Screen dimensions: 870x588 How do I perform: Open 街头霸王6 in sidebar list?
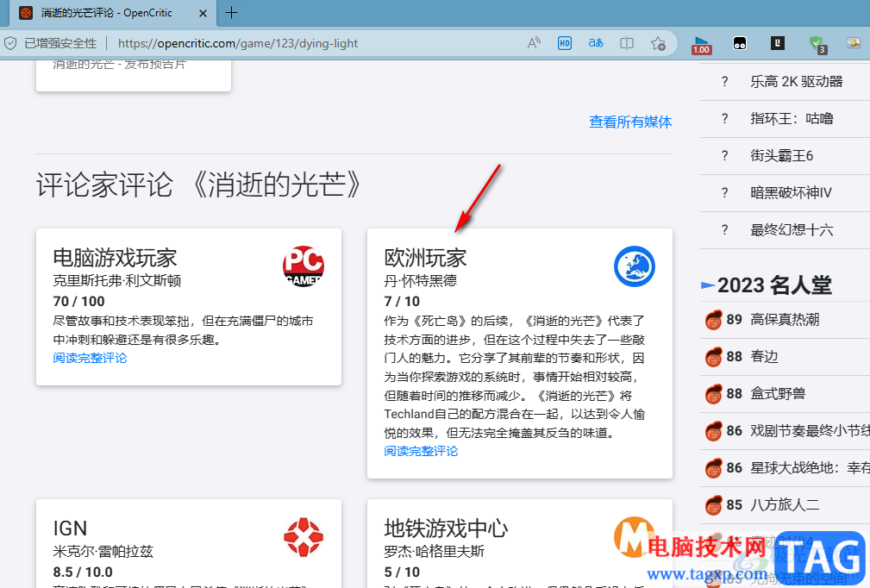(x=782, y=156)
